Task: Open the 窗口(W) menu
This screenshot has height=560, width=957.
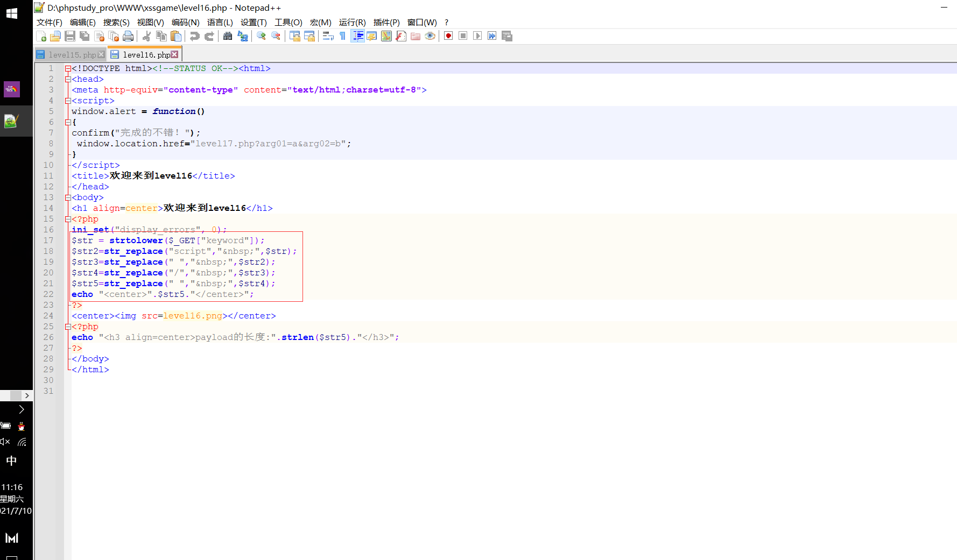Action: 422,22
